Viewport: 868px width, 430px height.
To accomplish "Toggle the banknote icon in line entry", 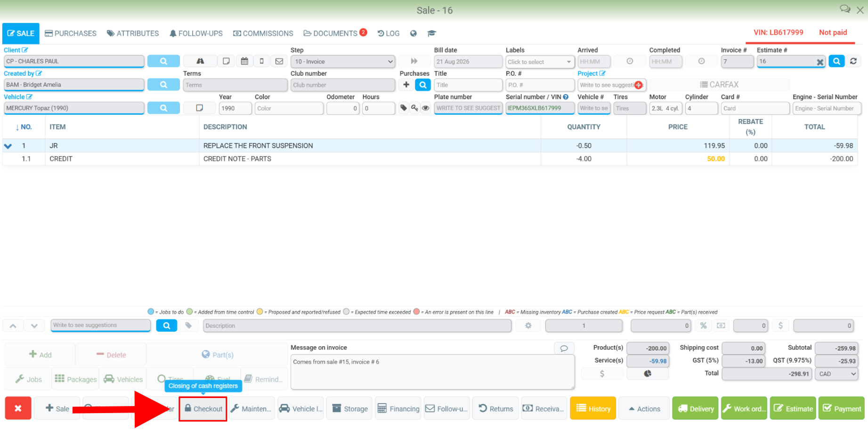I will coord(721,326).
